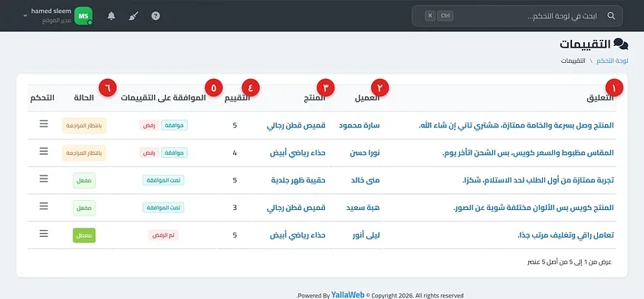Open comment starting تجربة ممتازة من أول الطلب

click(538, 180)
